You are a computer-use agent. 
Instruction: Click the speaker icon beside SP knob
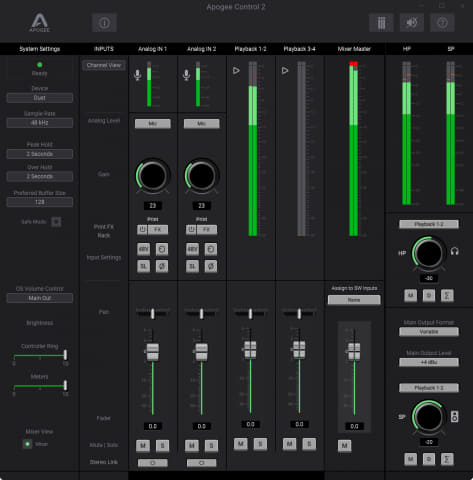tap(455, 416)
